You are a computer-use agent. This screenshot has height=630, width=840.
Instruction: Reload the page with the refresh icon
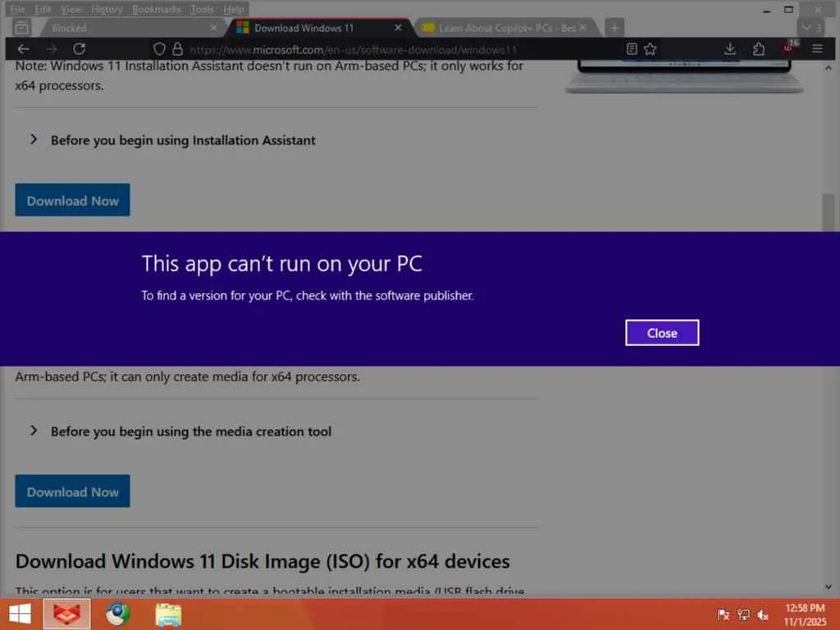80,49
